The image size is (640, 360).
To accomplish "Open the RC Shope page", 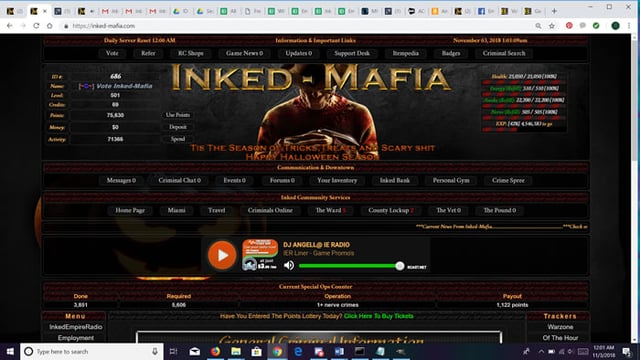I will pos(191,53).
